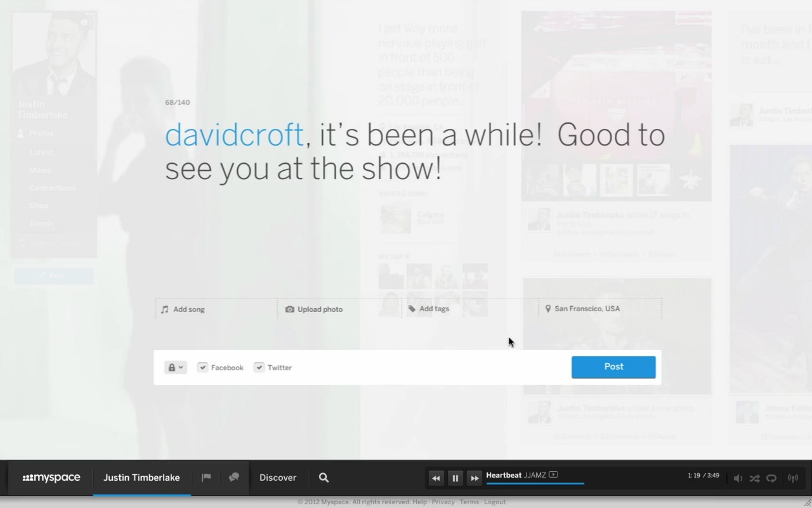The width and height of the screenshot is (812, 508).
Task: Click the Post button
Action: [x=613, y=367]
